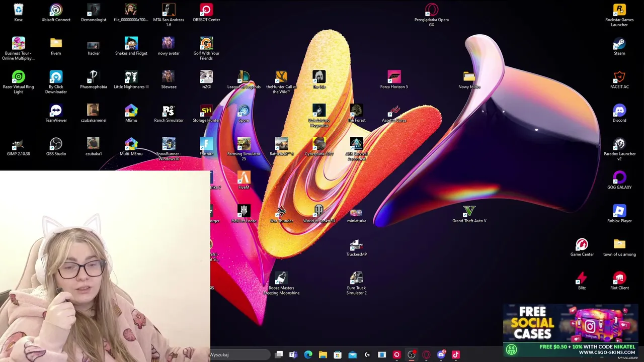The width and height of the screenshot is (644, 362).
Task: Select the TeamViewer desktop icon
Action: 56,114
